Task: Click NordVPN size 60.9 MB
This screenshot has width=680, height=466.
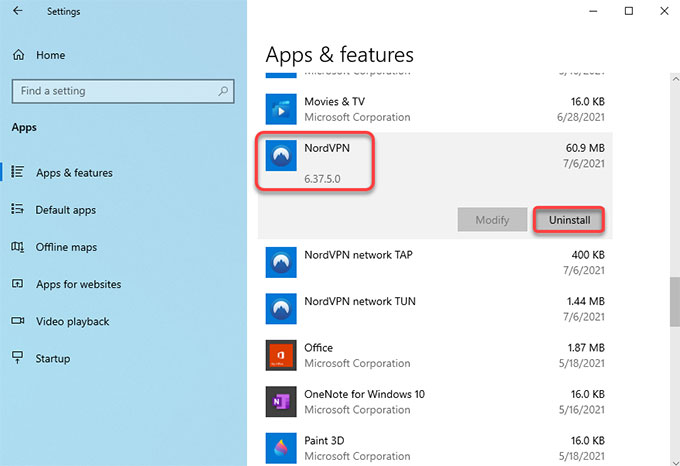Action: (x=585, y=148)
